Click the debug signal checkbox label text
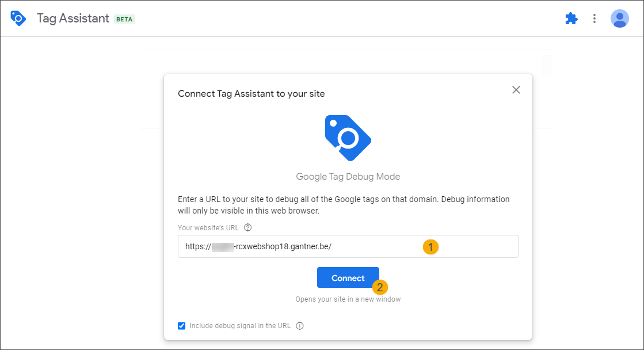The height and width of the screenshot is (350, 644). (x=240, y=325)
